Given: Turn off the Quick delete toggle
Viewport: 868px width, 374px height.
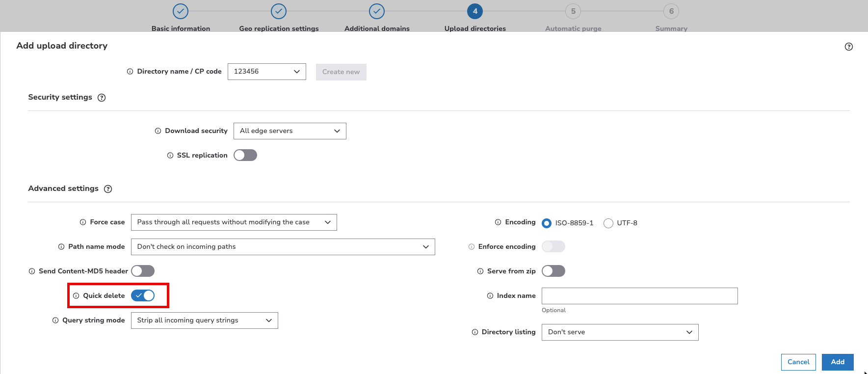Looking at the screenshot, I should pyautogui.click(x=143, y=295).
